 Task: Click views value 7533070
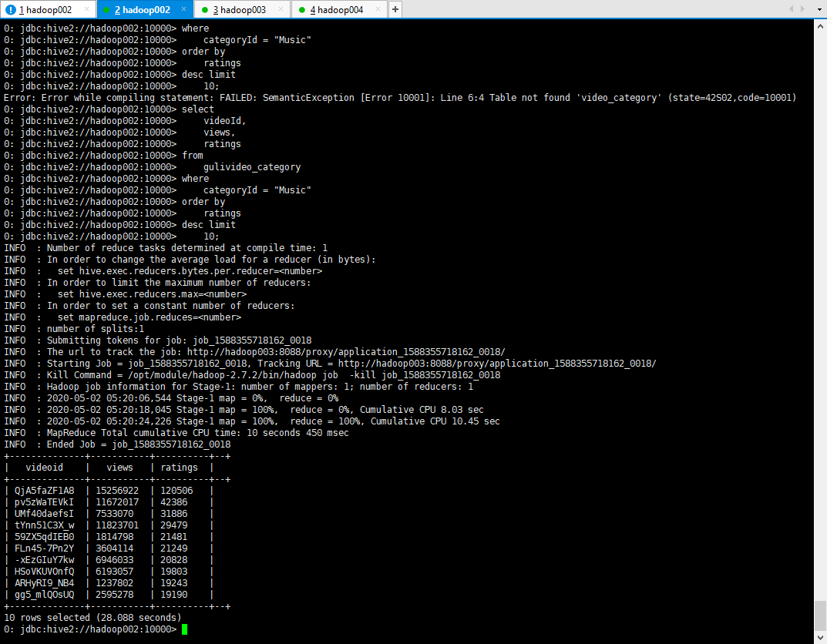coord(114,514)
